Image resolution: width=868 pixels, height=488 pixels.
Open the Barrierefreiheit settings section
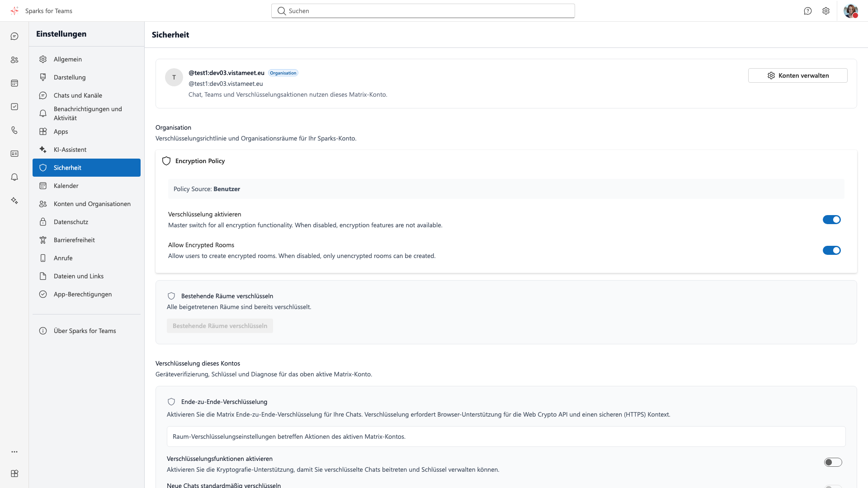pyautogui.click(x=86, y=240)
